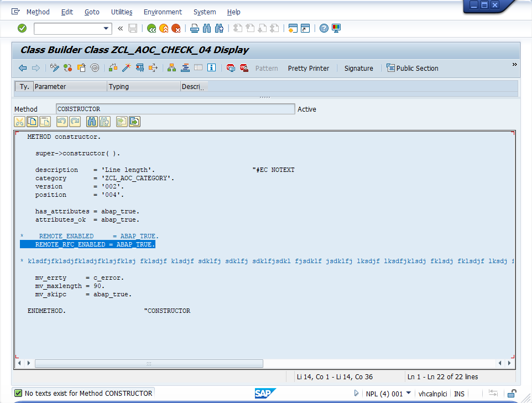Click the Where-Used List icon
This screenshot has height=403, width=532.
coord(153,68)
